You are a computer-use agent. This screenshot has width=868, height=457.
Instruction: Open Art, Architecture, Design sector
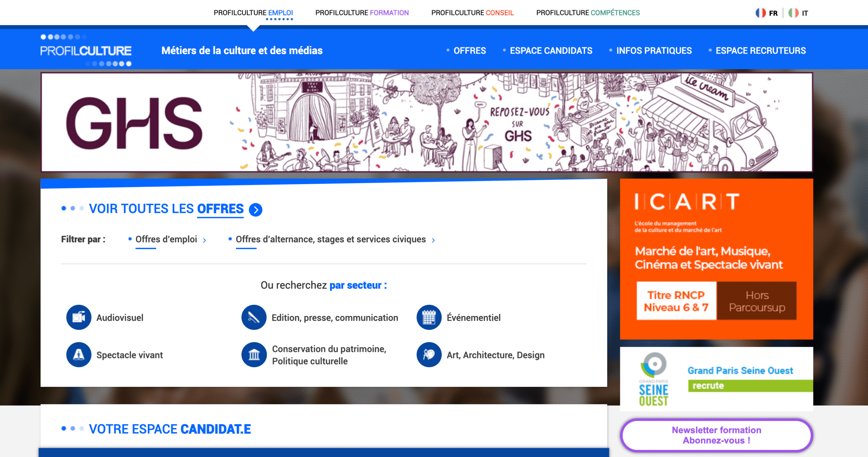coord(495,355)
